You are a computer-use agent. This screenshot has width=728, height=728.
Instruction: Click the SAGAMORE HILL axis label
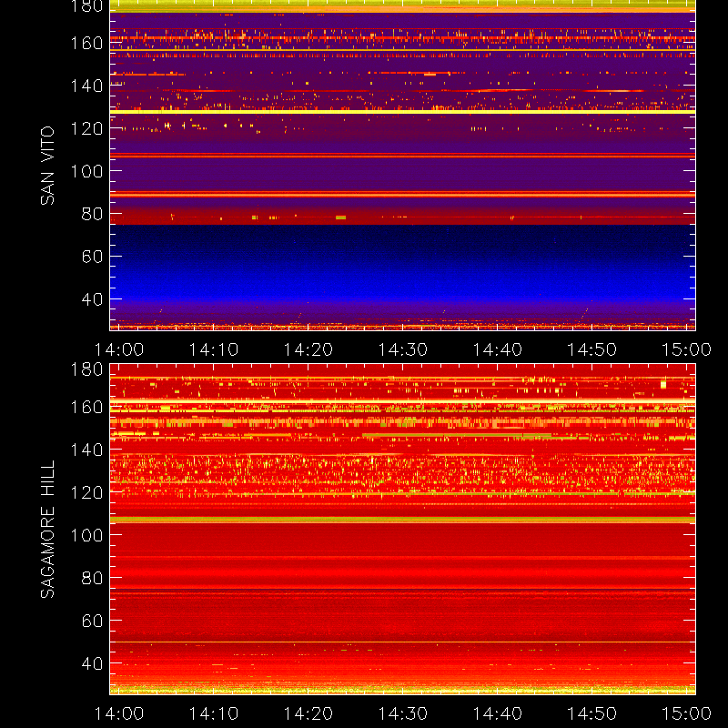click(47, 530)
